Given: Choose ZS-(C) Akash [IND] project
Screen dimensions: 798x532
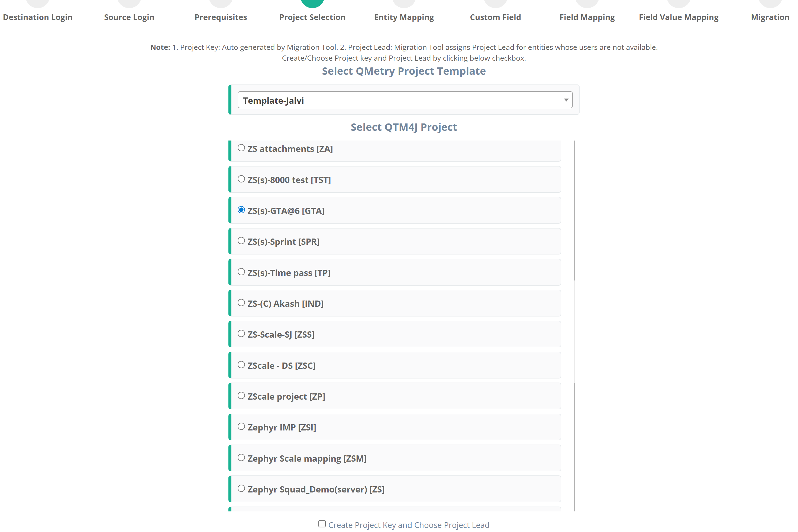Looking at the screenshot, I should tap(241, 303).
